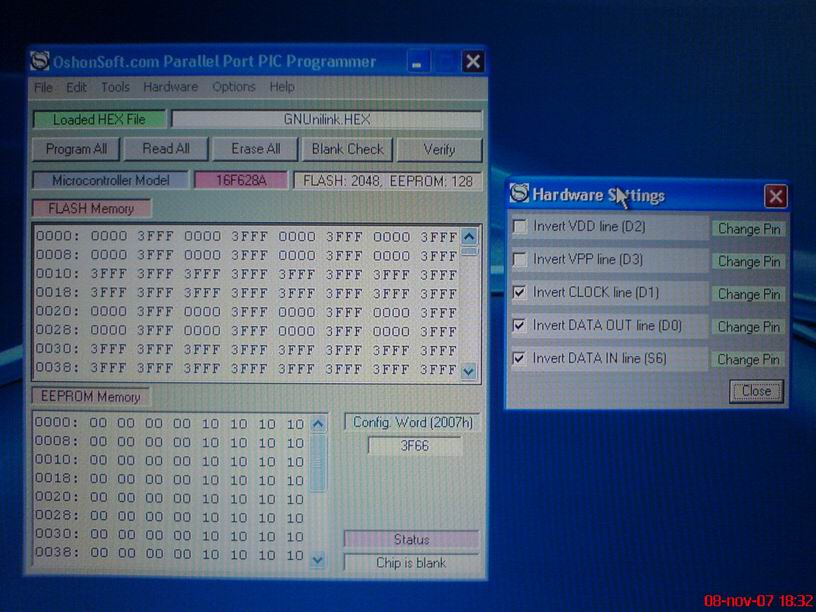Toggle Invert VPP line (D3) checkbox
Image resolution: width=816 pixels, height=612 pixels.
[x=520, y=259]
